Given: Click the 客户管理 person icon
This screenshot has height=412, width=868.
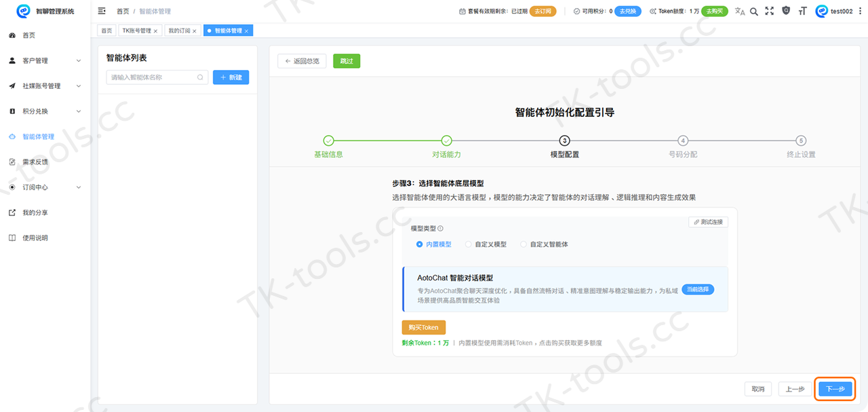Looking at the screenshot, I should [x=12, y=60].
